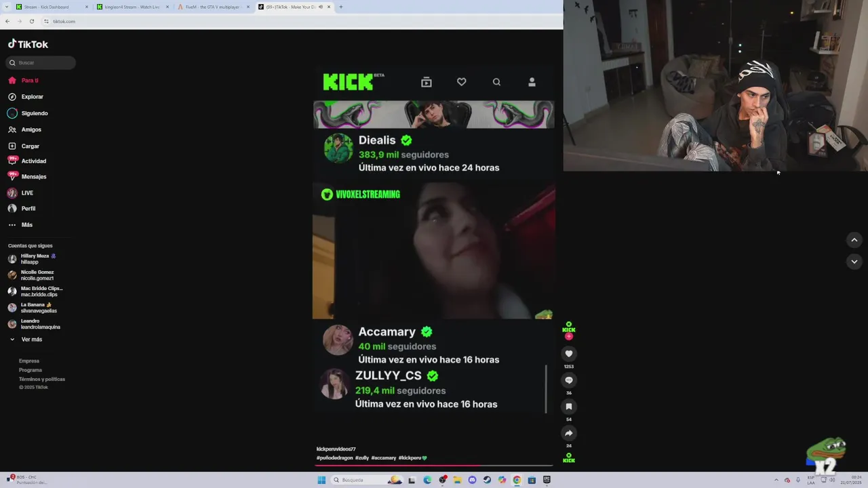Go to TikTok LIVE

click(x=20, y=193)
